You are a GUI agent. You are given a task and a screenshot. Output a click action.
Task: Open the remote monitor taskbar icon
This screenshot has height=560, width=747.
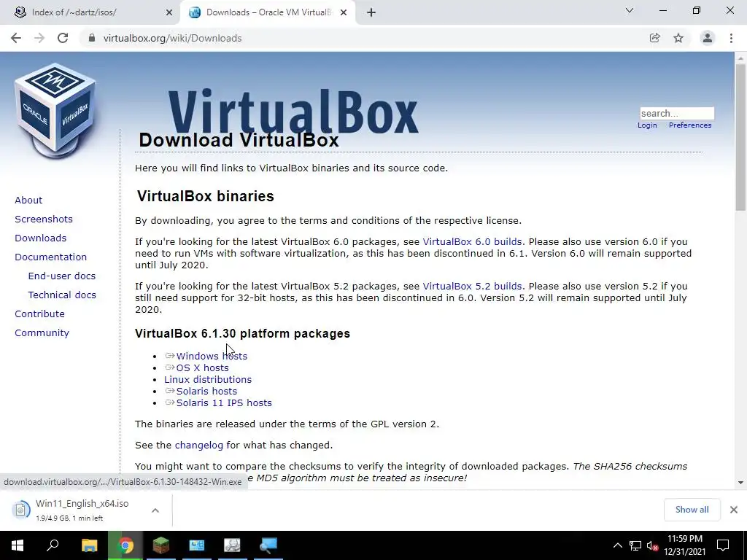click(x=268, y=545)
